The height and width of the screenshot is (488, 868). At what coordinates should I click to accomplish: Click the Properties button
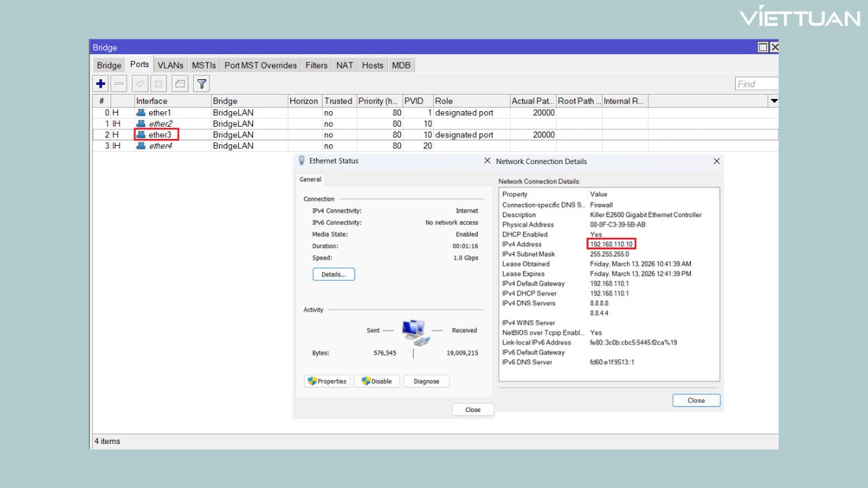coord(327,382)
